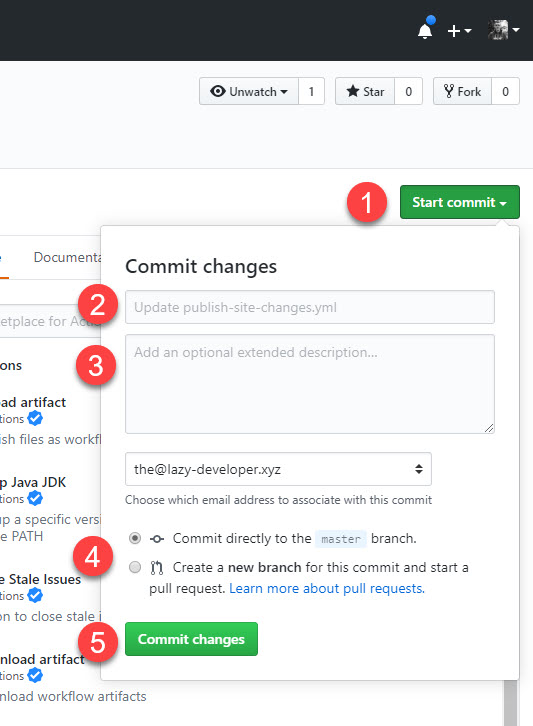View the watchers count of 1
The width and height of the screenshot is (533, 726).
(311, 92)
